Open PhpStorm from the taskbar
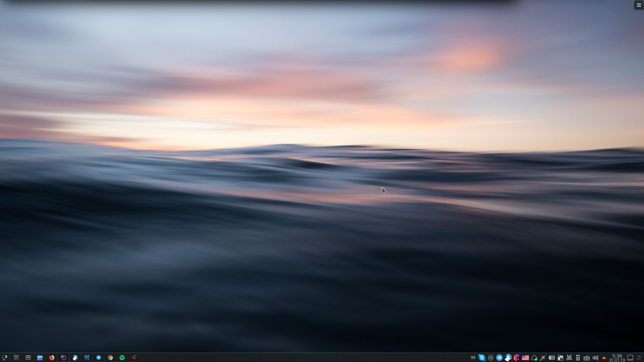This screenshot has width=644, height=362. tap(63, 357)
